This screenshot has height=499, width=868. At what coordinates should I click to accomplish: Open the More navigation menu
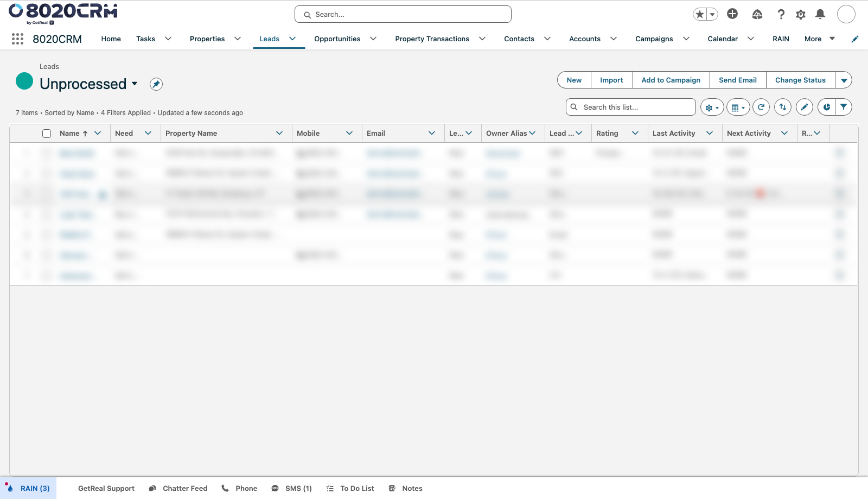(819, 39)
